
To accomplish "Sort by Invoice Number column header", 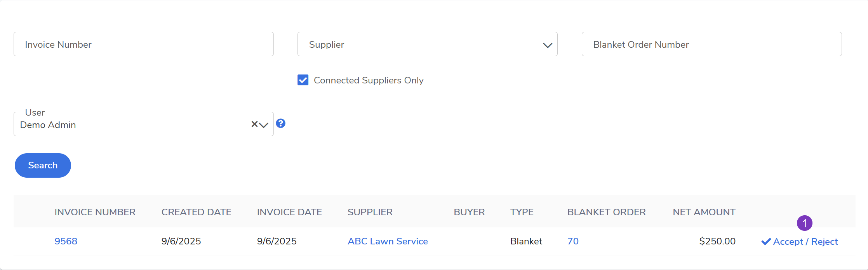I will click(x=95, y=212).
